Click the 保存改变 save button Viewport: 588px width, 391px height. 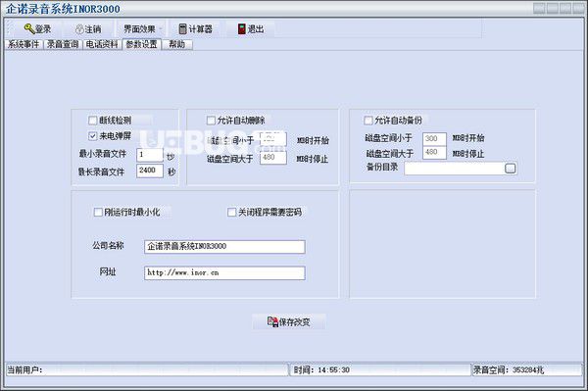click(289, 321)
